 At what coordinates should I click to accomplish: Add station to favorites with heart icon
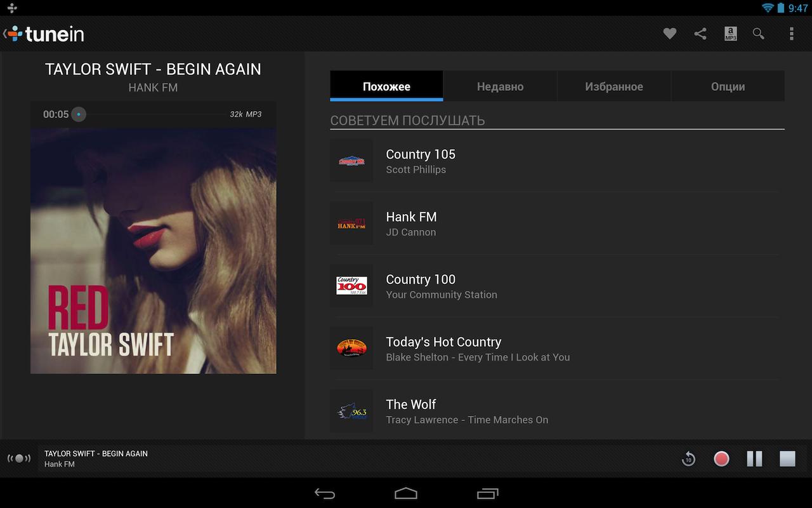point(670,34)
